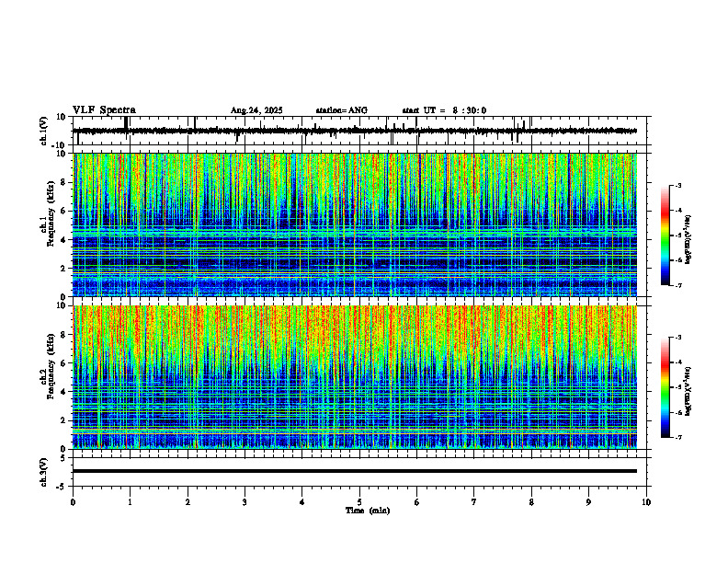Click time axis tick label 0
The width and height of the screenshot is (728, 563).
(x=73, y=502)
